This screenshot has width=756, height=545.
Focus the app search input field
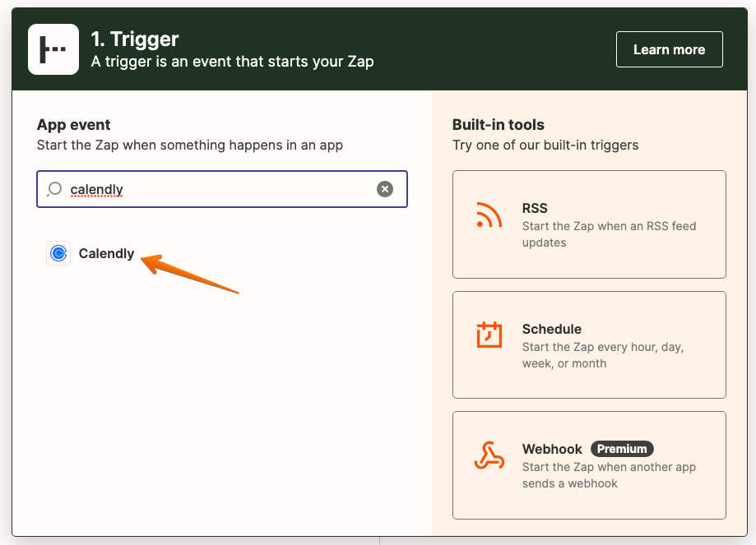tap(222, 189)
